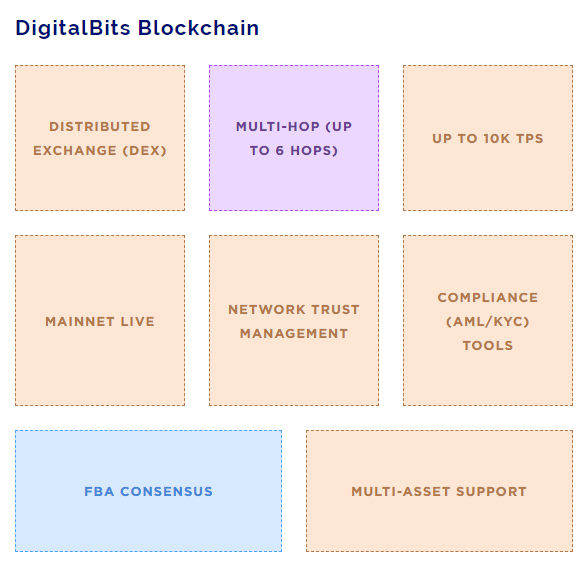Click the 'MULTI-ASSET SUPPORT' label text
This screenshot has height=561, width=582.
(x=439, y=492)
